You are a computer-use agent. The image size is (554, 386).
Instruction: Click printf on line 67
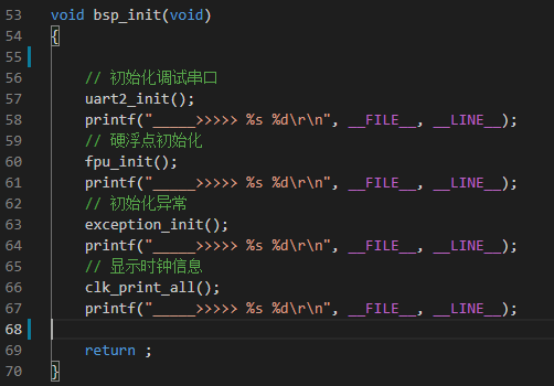(x=110, y=309)
